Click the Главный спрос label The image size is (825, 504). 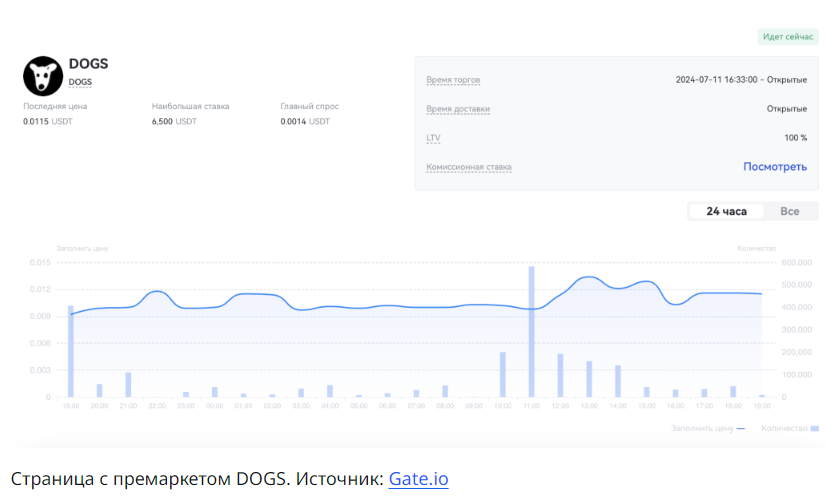point(309,106)
